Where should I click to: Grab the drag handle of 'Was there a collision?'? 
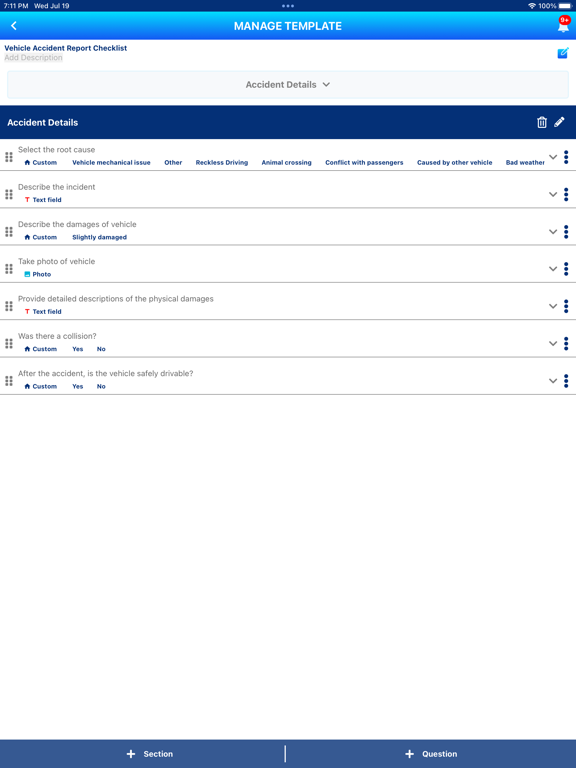(9, 343)
